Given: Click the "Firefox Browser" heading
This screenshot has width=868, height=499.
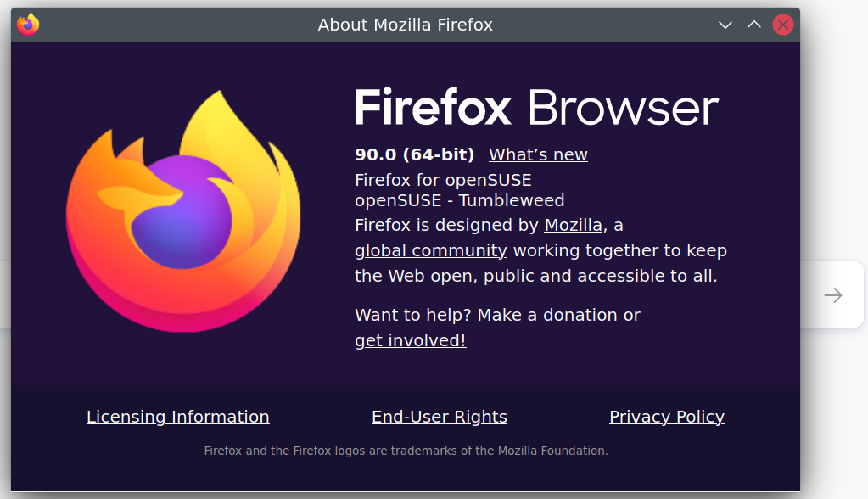Looking at the screenshot, I should click(x=536, y=109).
